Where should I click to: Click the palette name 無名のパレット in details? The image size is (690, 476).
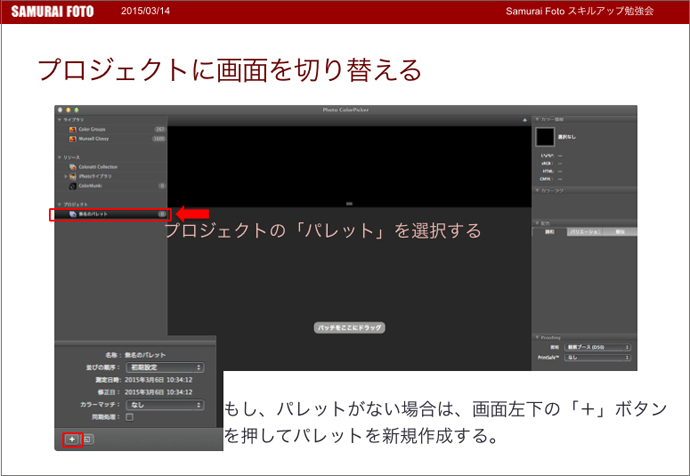pyautogui.click(x=145, y=355)
